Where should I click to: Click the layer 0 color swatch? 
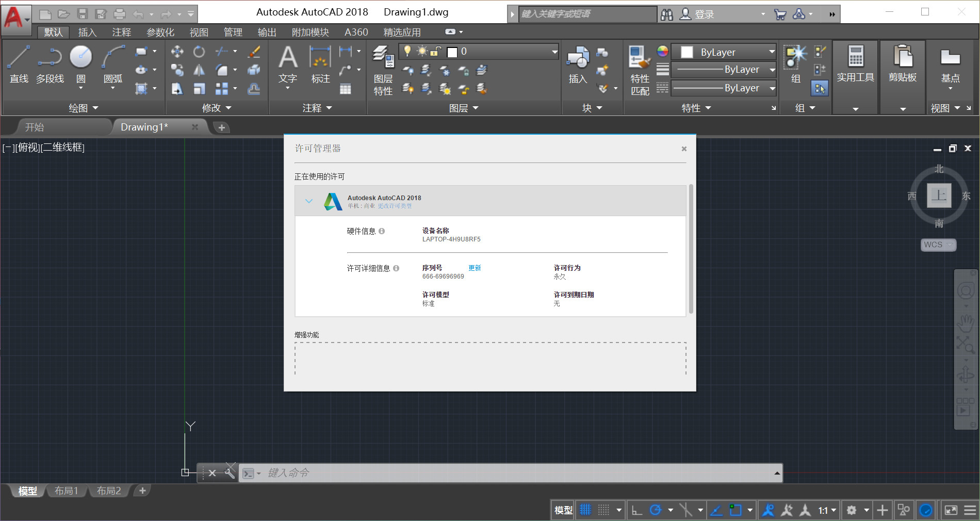pos(452,52)
